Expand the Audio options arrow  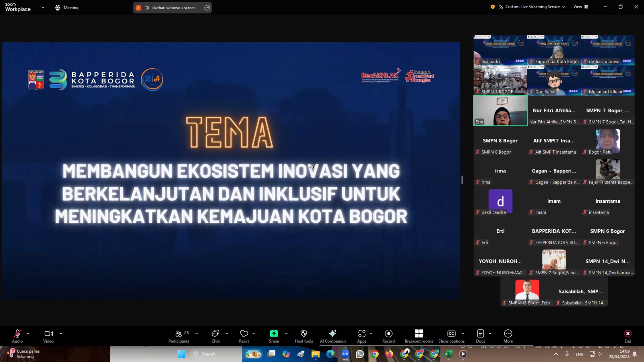(x=28, y=333)
